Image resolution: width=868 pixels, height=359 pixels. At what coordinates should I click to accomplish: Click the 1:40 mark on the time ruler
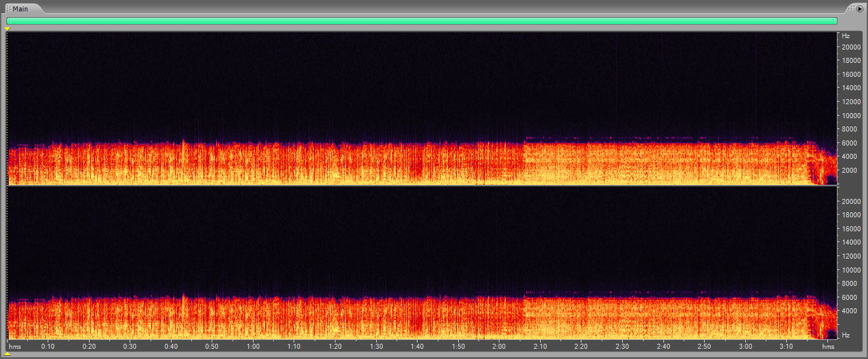tap(417, 347)
